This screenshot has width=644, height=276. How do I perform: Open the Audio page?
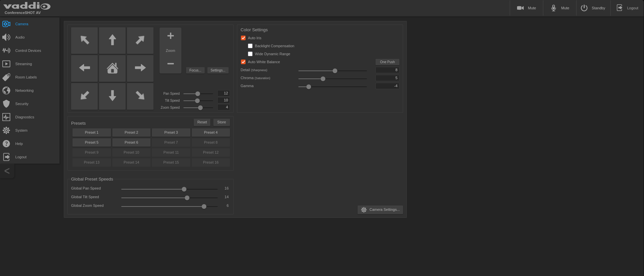tap(30, 37)
